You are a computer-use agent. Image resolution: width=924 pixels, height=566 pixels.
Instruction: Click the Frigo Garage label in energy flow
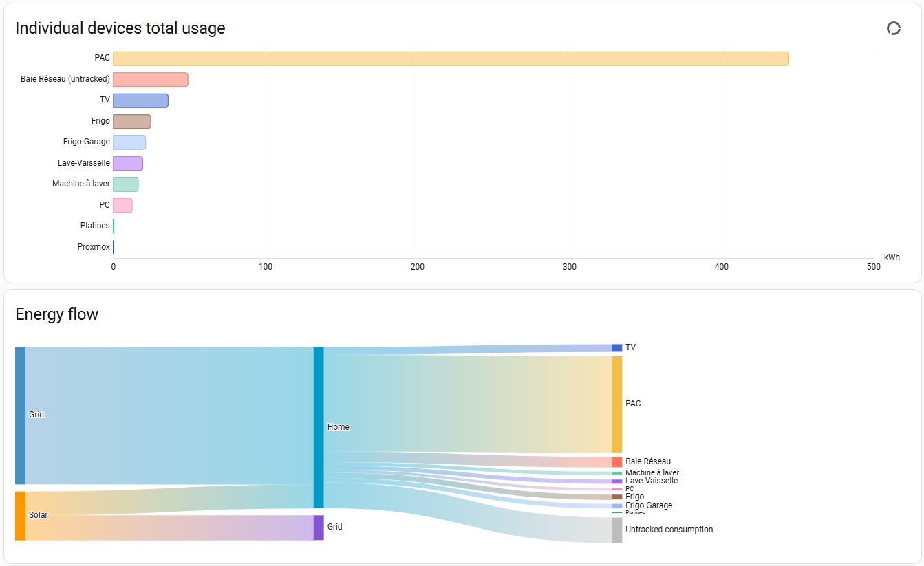[x=649, y=505]
